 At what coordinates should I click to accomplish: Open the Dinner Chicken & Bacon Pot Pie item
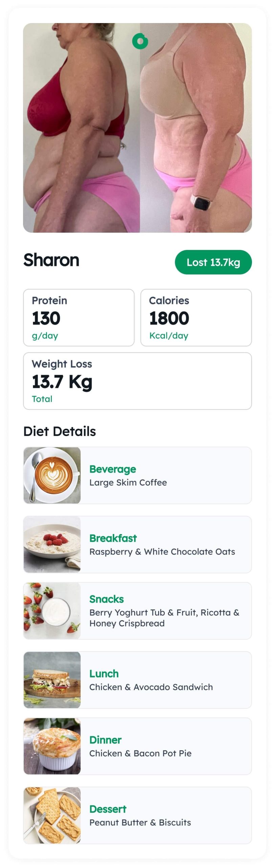tap(137, 746)
